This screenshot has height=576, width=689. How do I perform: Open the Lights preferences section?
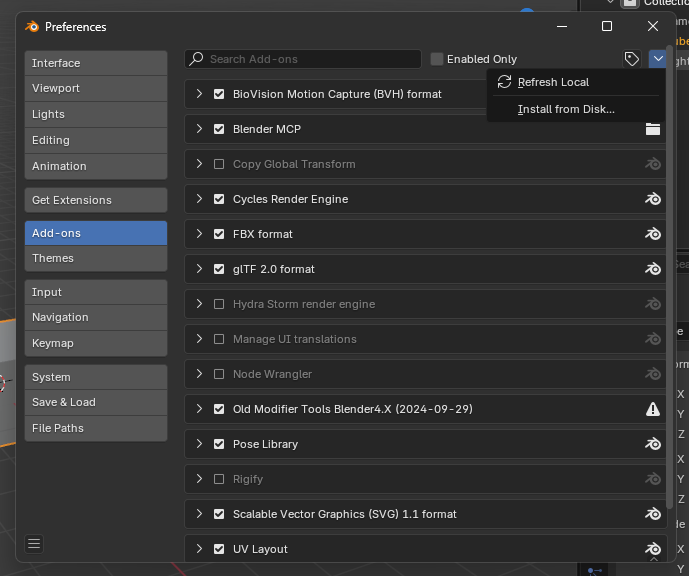[96, 114]
